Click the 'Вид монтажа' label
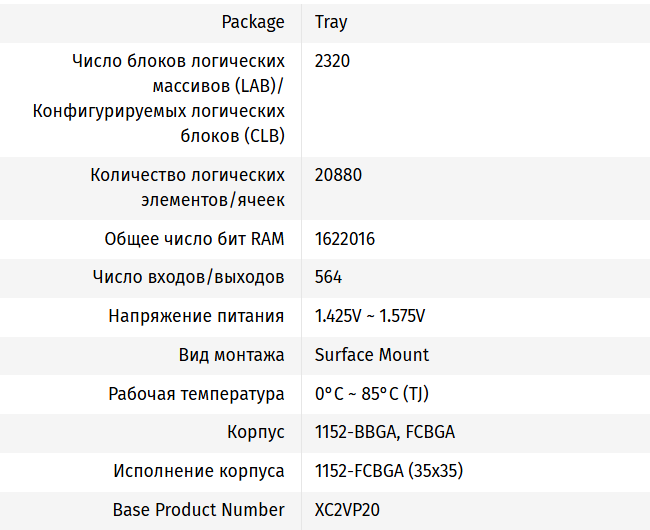 coord(231,355)
